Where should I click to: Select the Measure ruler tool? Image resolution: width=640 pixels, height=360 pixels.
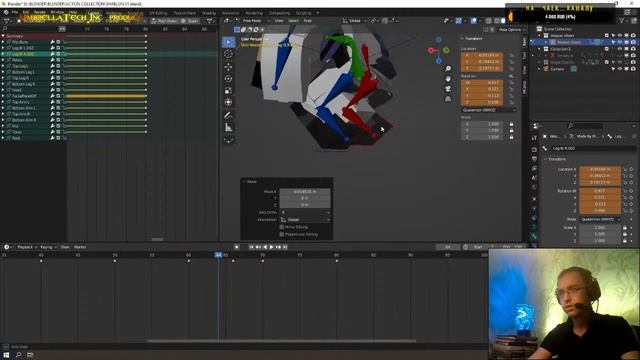[229, 128]
